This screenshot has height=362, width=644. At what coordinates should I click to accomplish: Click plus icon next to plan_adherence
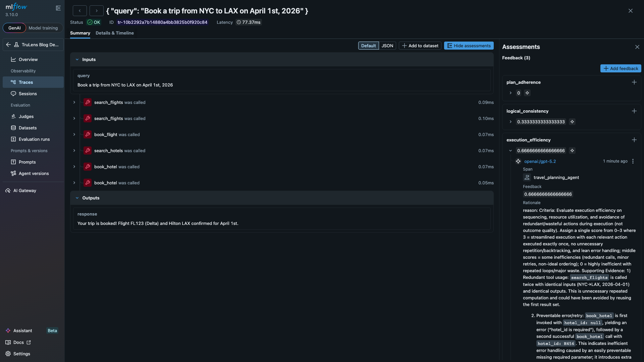coord(634,82)
